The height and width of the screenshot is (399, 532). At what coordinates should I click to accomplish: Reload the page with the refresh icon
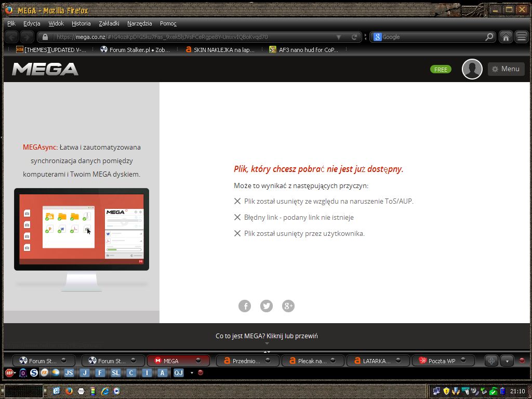(x=354, y=37)
